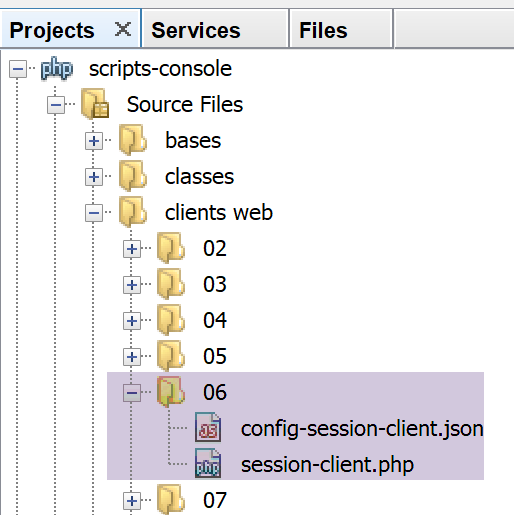The image size is (514, 515).
Task: Click the bases folder icon
Action: (133, 140)
